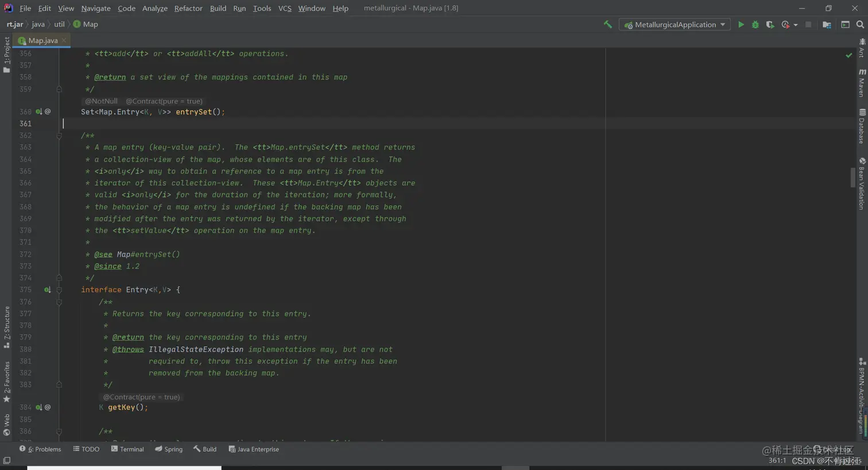Click the implementations gutter icon on line 375

(x=47, y=290)
